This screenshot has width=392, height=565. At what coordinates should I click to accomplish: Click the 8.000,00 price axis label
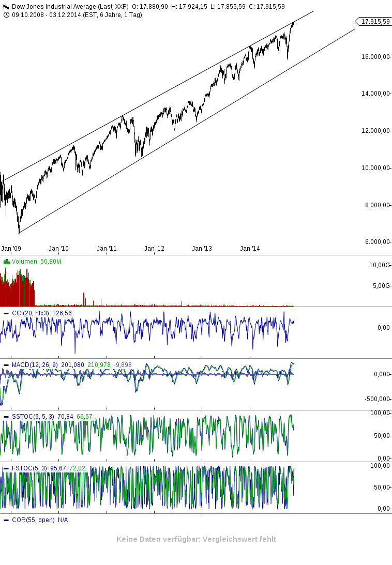[x=377, y=205]
